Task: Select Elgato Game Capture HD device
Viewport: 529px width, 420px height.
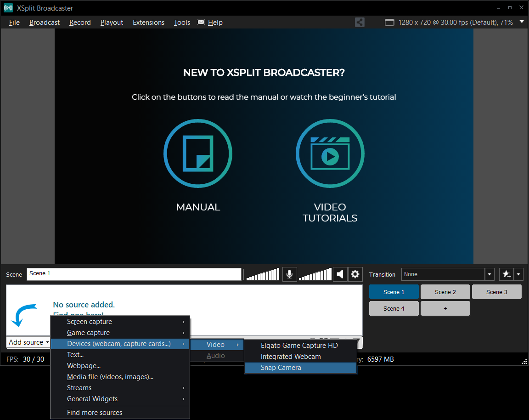Action: [x=300, y=346]
